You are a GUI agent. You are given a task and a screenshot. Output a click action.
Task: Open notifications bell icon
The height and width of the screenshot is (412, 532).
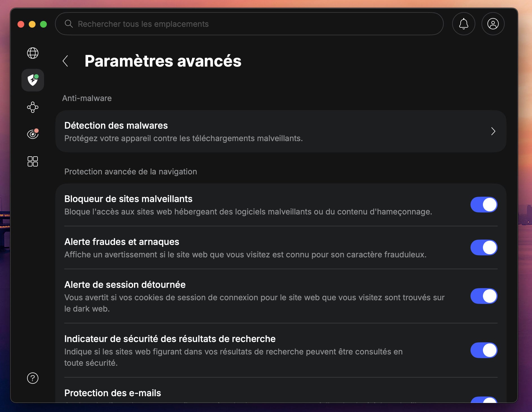tap(464, 24)
